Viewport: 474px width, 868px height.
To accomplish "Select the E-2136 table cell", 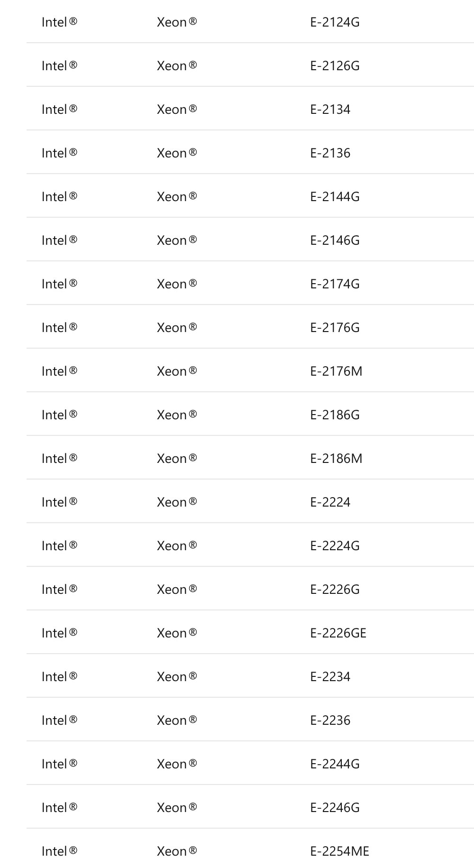I will pyautogui.click(x=330, y=153).
